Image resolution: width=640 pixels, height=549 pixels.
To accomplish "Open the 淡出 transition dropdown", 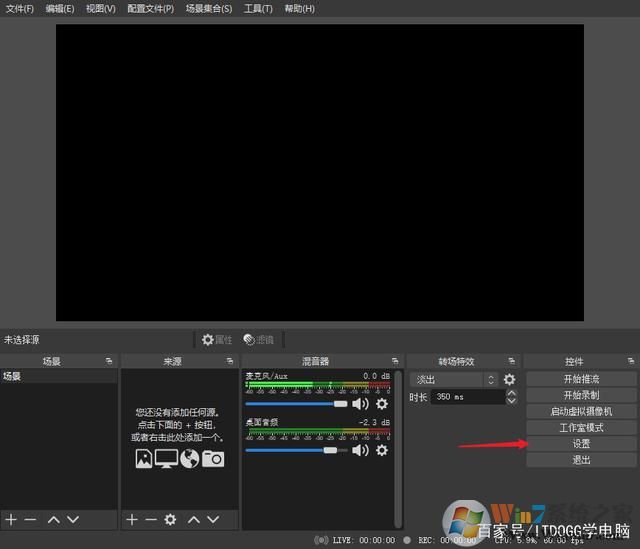I will pyautogui.click(x=453, y=380).
